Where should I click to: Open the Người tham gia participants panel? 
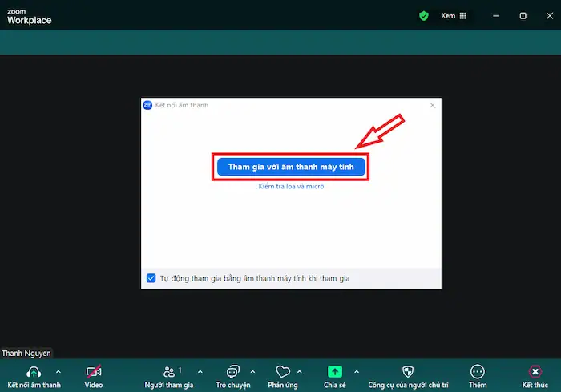171,372
